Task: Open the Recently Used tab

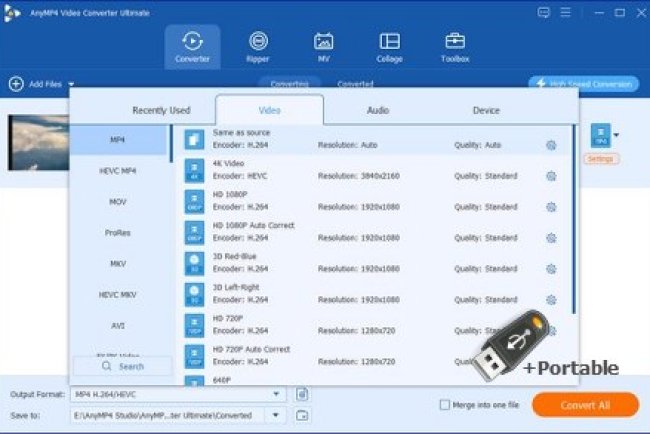Action: click(161, 110)
